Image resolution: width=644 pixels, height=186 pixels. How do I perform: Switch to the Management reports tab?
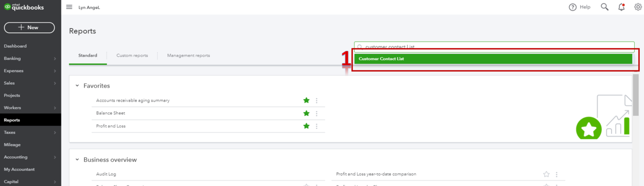point(189,56)
